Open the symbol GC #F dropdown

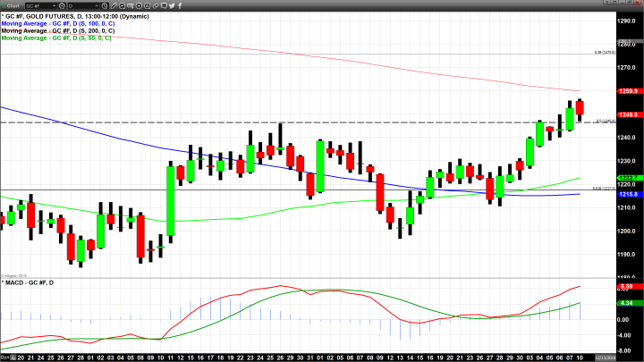(40, 5)
